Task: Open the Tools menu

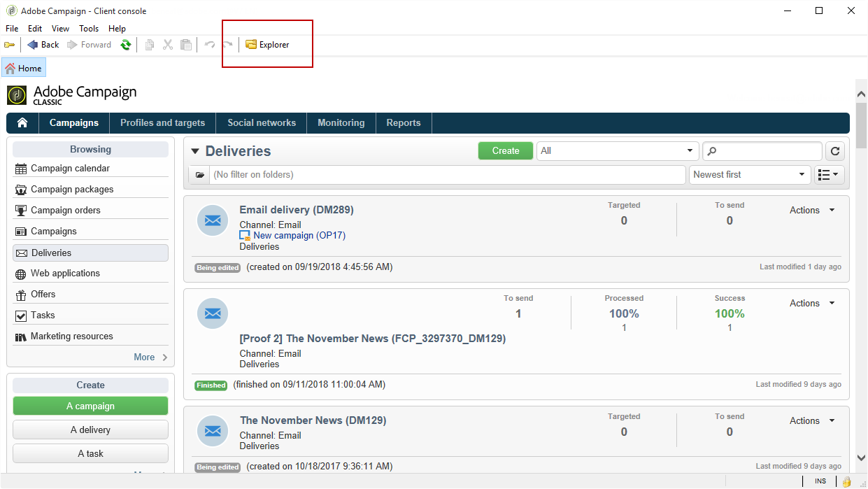Action: 89,29
